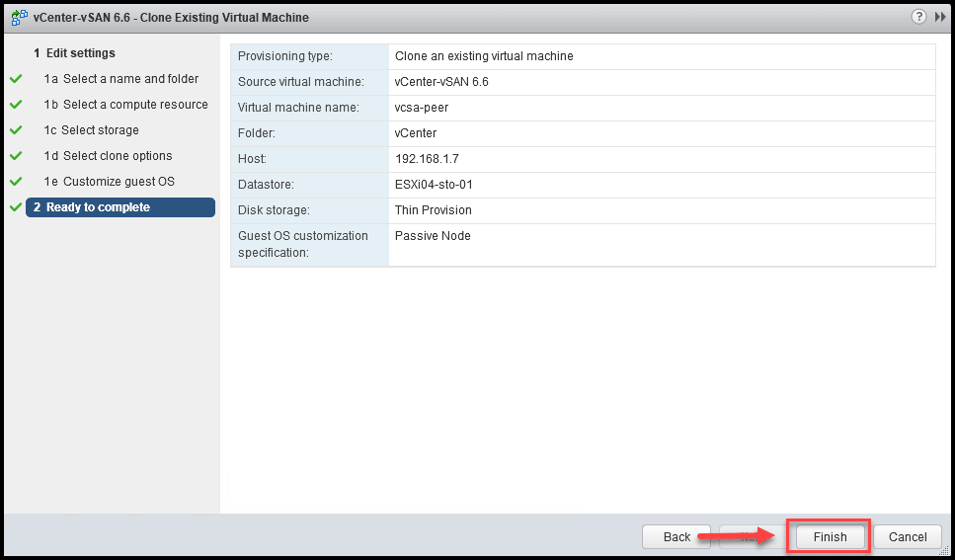This screenshot has height=560, width=955.
Task: Click the 'Folder:' label
Action: pos(255,133)
